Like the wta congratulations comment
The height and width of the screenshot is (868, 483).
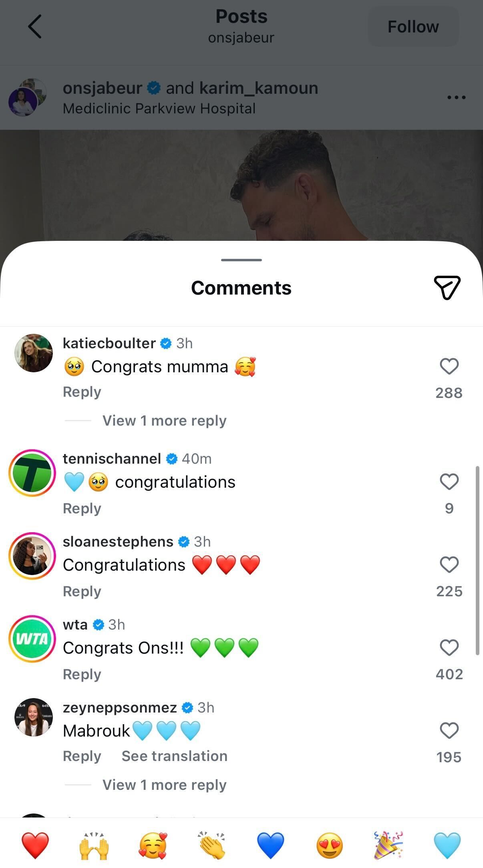449,648
